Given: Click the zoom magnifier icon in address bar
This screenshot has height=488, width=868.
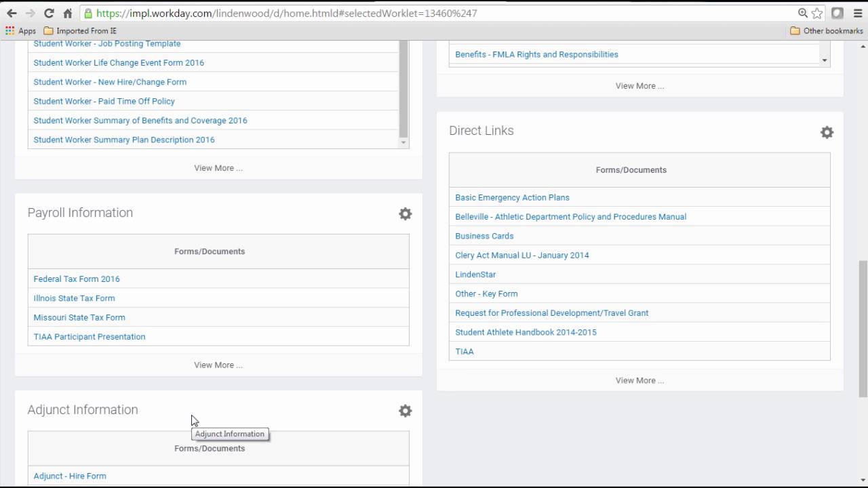Looking at the screenshot, I should (x=803, y=13).
